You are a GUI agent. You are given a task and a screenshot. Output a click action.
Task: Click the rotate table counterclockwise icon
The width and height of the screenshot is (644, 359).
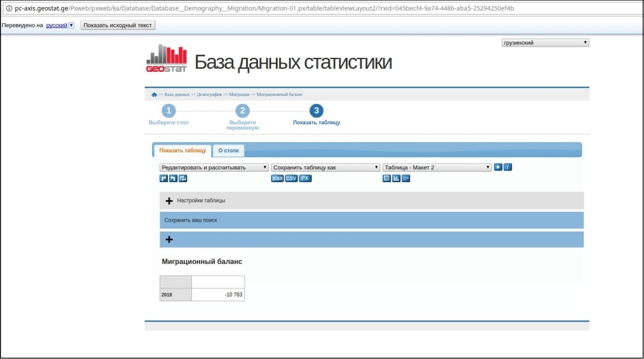coord(173,179)
